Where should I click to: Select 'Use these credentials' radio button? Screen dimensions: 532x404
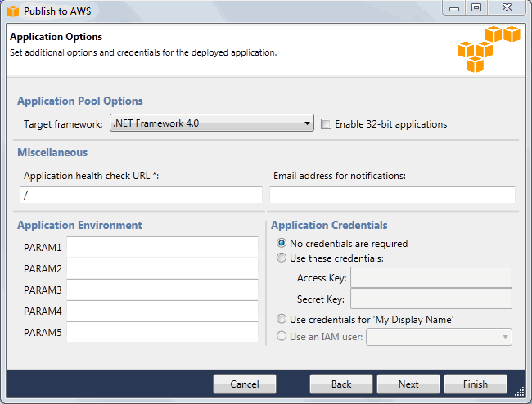282,258
